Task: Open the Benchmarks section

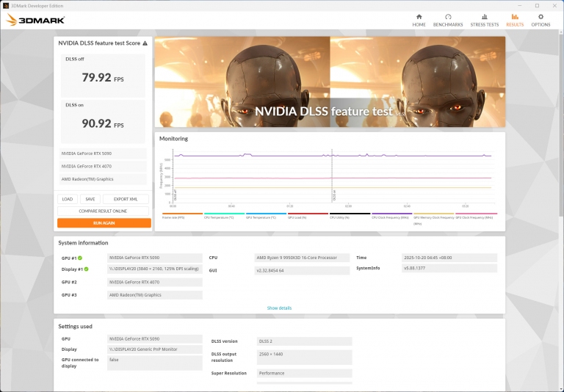Action: pyautogui.click(x=448, y=20)
